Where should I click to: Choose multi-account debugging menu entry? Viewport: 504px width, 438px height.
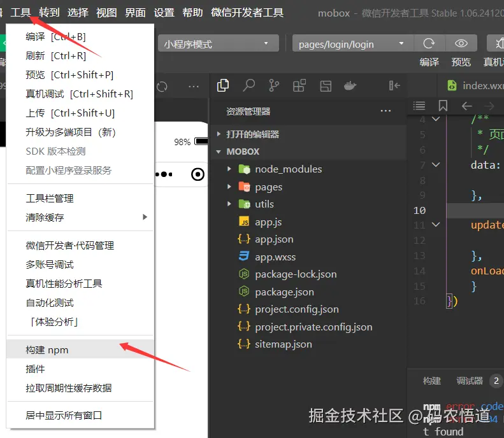[x=80, y=265]
